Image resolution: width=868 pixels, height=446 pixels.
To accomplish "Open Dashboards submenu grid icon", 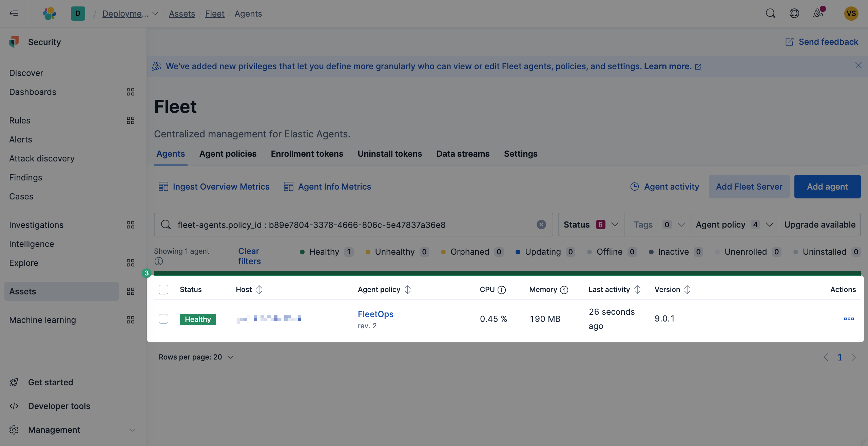I will tap(131, 92).
